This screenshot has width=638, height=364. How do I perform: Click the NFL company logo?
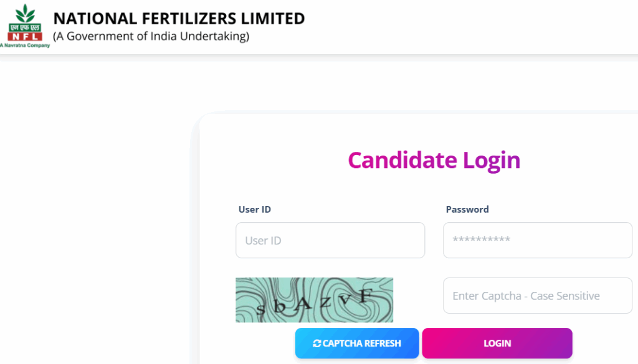(25, 25)
